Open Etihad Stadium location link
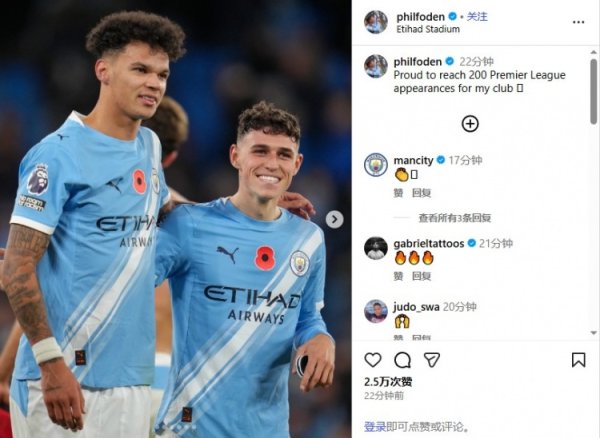 tap(428, 29)
